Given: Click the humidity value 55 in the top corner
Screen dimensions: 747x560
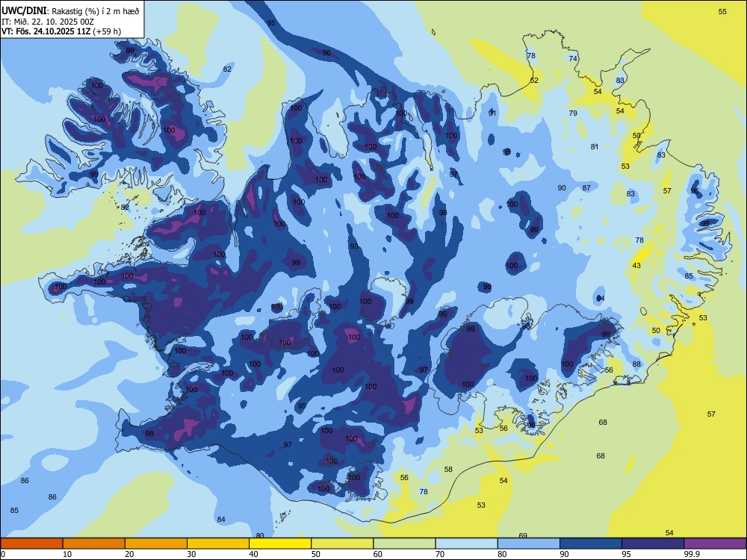Looking at the screenshot, I should point(722,12).
